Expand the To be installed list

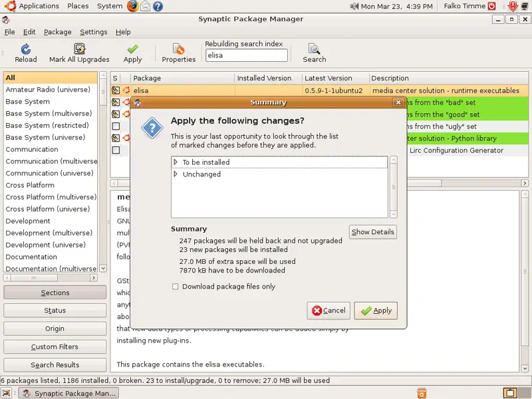[176, 162]
